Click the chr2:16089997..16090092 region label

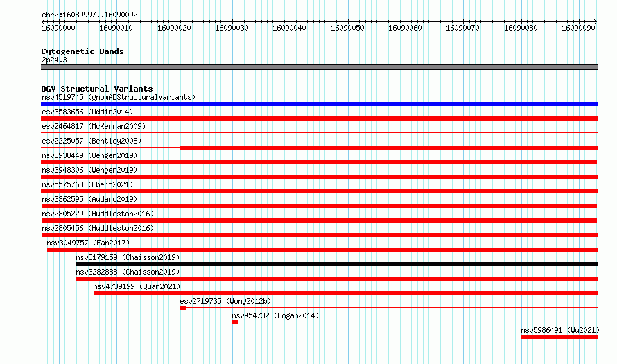[89, 15]
